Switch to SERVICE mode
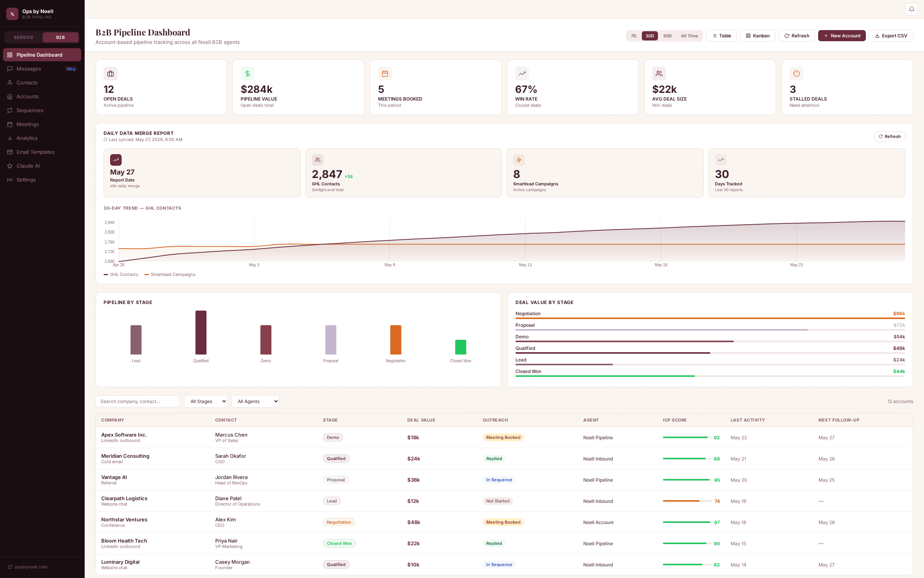924x578 pixels. (x=24, y=37)
